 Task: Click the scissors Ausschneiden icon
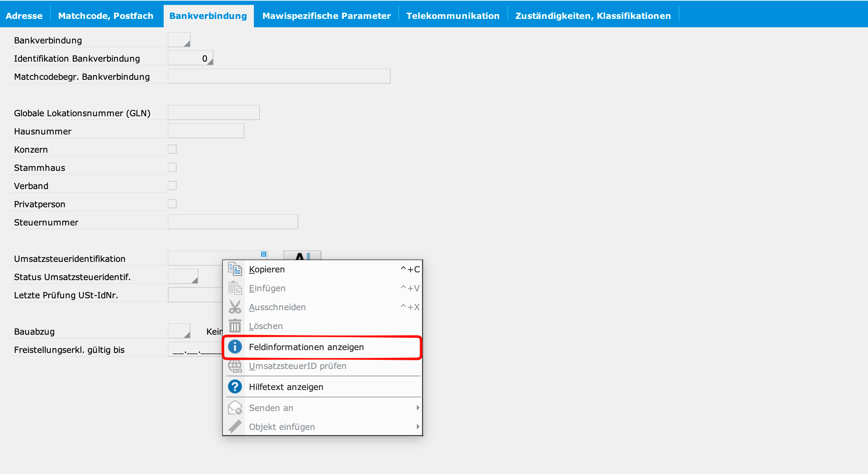coord(235,307)
